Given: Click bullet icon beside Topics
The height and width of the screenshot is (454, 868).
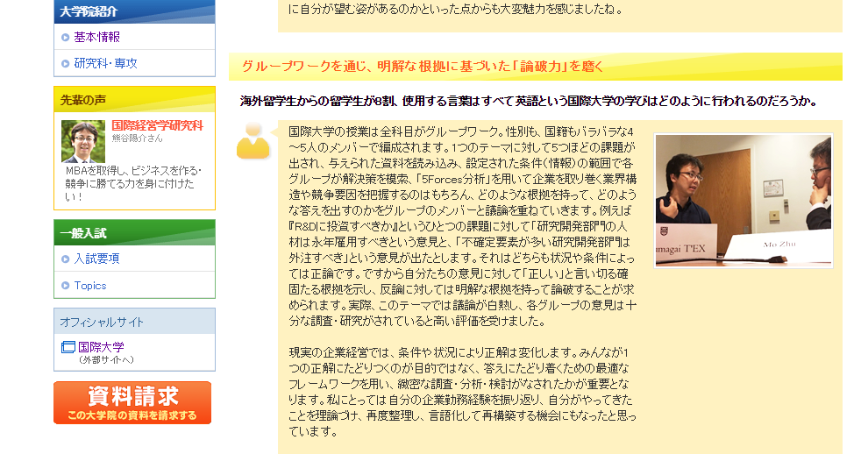Looking at the screenshot, I should tap(66, 286).
